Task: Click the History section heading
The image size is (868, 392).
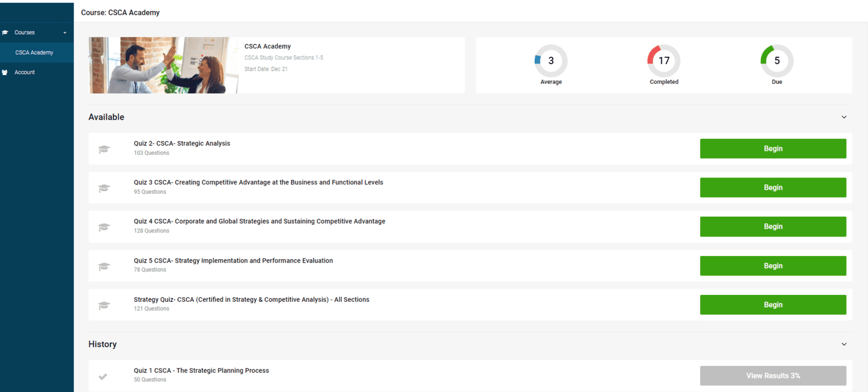Action: (102, 344)
